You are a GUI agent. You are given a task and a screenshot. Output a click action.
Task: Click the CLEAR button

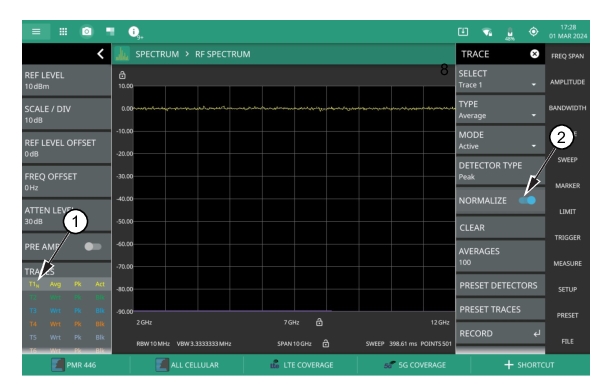(500, 228)
